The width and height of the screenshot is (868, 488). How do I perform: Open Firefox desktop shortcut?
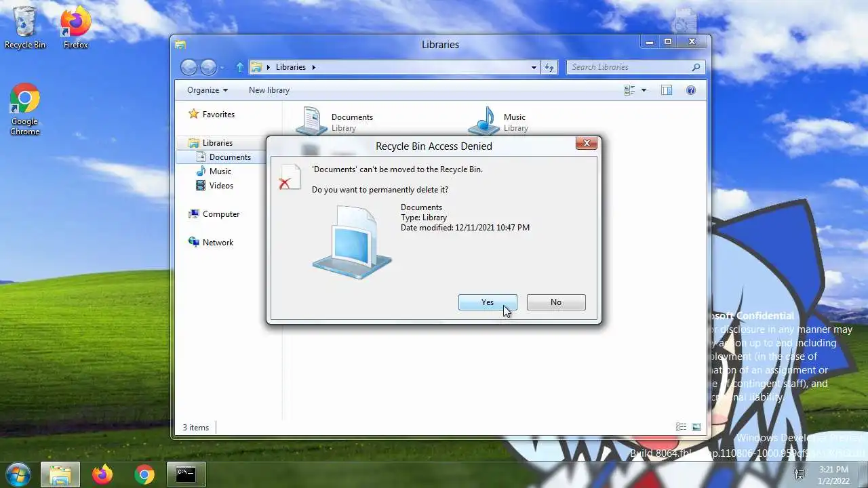click(76, 28)
